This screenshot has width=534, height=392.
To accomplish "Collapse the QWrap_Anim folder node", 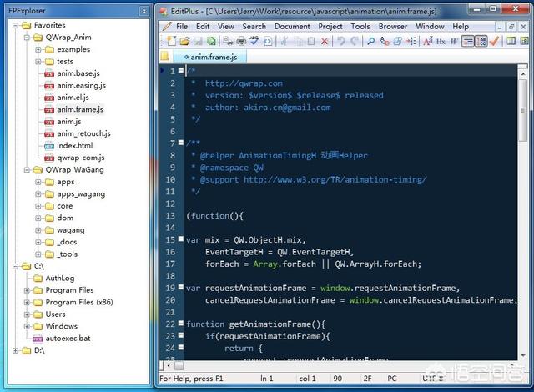I will point(27,38).
